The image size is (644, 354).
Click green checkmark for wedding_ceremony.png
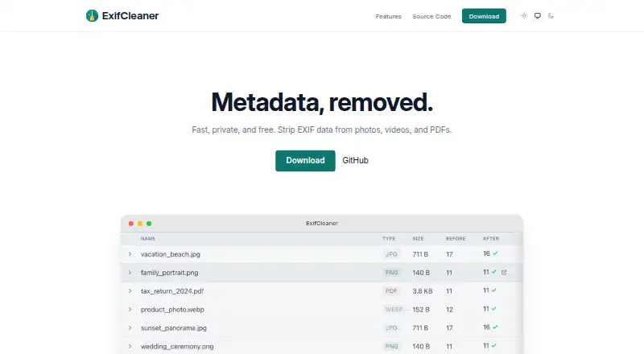tap(494, 346)
